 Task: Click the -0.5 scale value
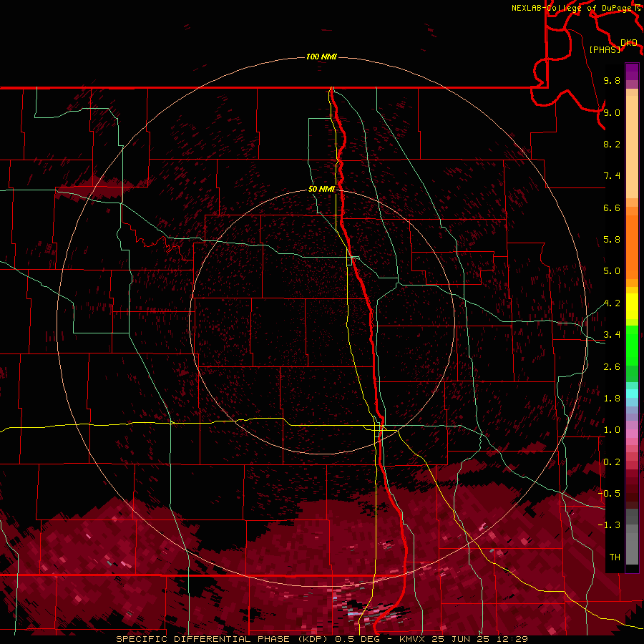609,494
